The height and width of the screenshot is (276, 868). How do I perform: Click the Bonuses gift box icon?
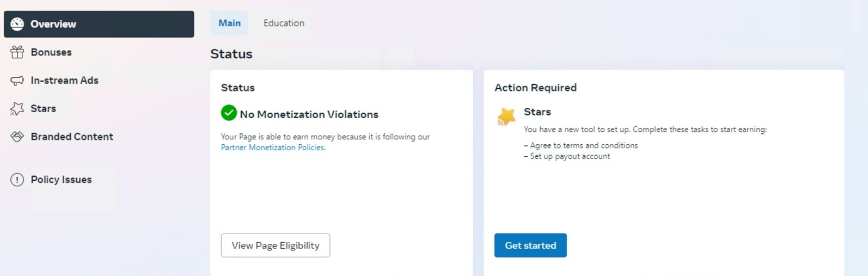[x=17, y=52]
